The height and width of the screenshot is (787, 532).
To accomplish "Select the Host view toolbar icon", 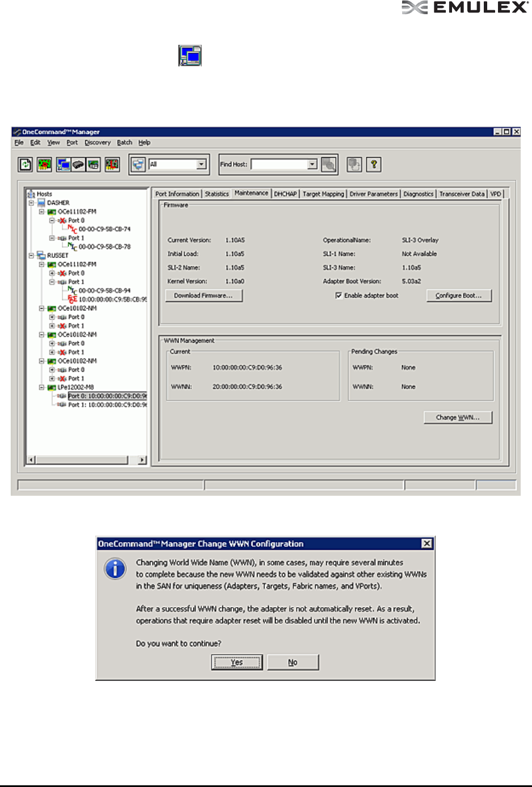I will (63, 165).
